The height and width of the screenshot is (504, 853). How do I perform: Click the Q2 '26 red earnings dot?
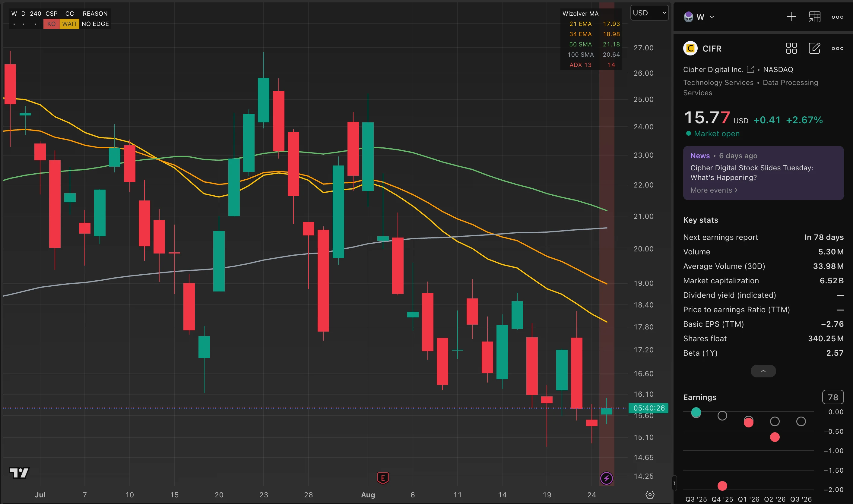[775, 437]
